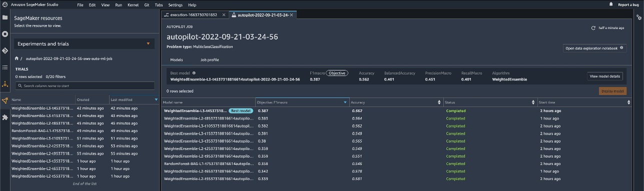This screenshot has width=644, height=191.
Task: Click the refresh icon beside 'half a minute ago'
Action: pos(593,28)
